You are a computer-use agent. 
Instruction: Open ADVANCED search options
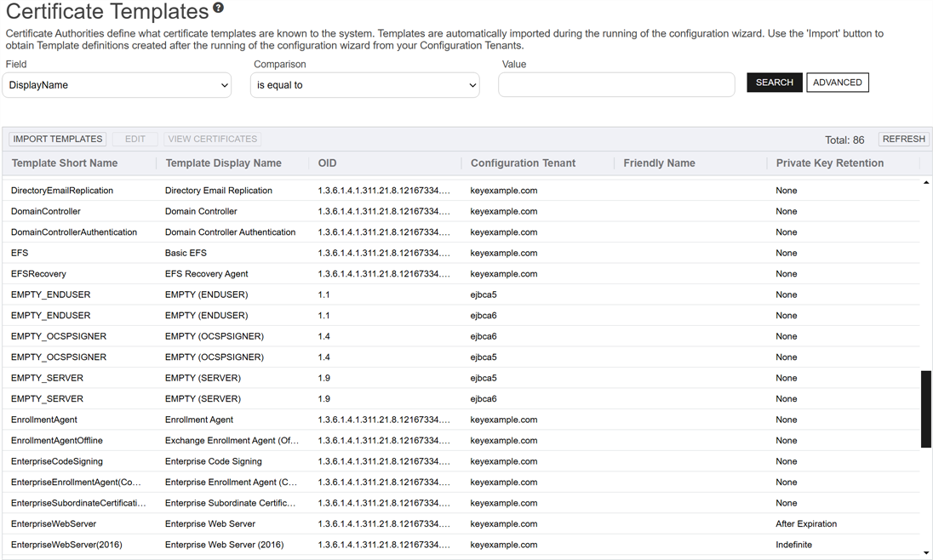[837, 83]
